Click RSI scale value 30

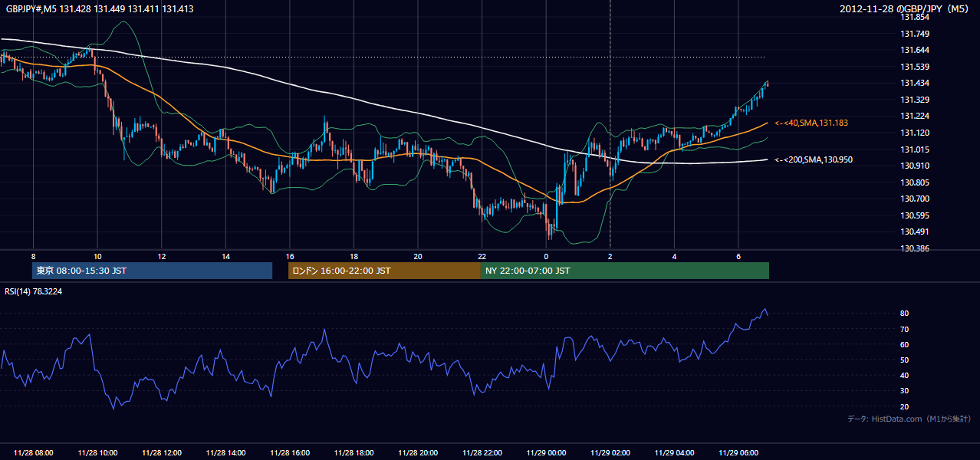tap(905, 391)
